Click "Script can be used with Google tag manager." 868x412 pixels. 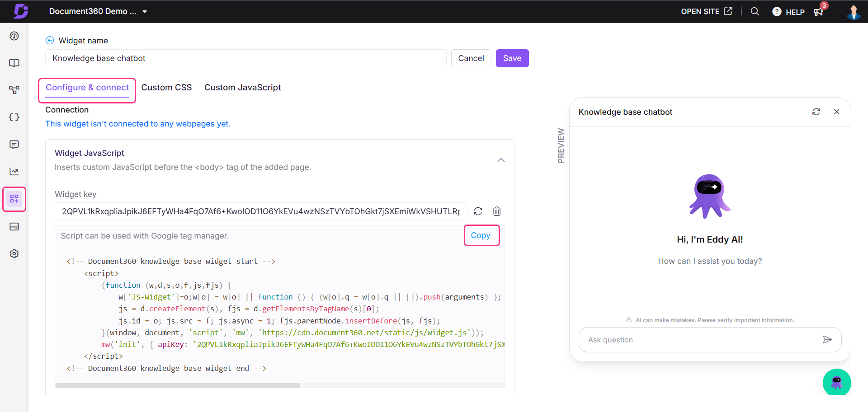145,236
